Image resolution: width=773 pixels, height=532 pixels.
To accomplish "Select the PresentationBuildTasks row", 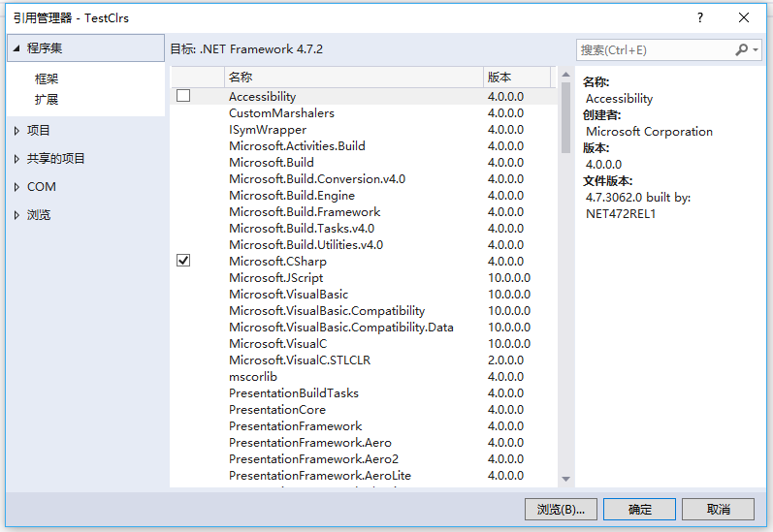I will pyautogui.click(x=364, y=393).
